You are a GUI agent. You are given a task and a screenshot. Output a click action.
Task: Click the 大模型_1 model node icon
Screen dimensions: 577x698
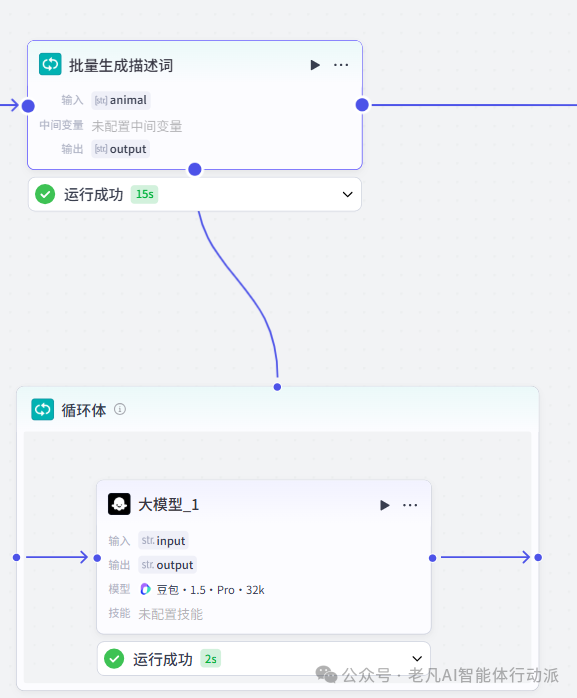[x=119, y=504]
